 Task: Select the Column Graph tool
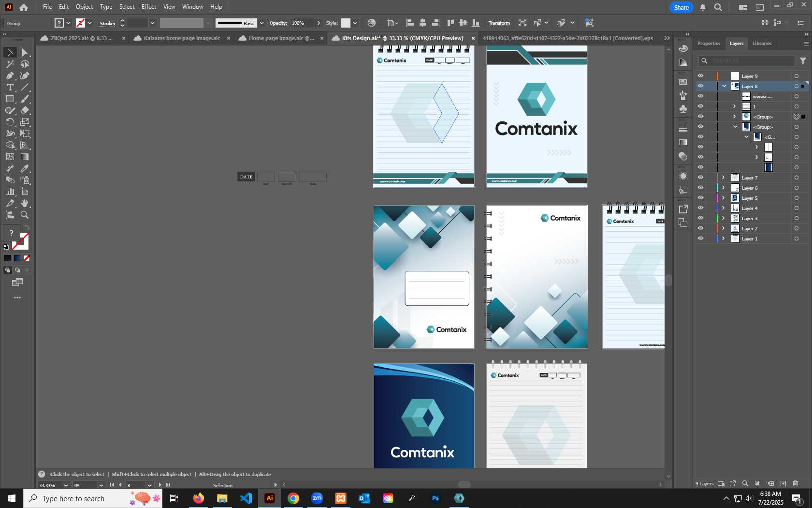click(10, 192)
